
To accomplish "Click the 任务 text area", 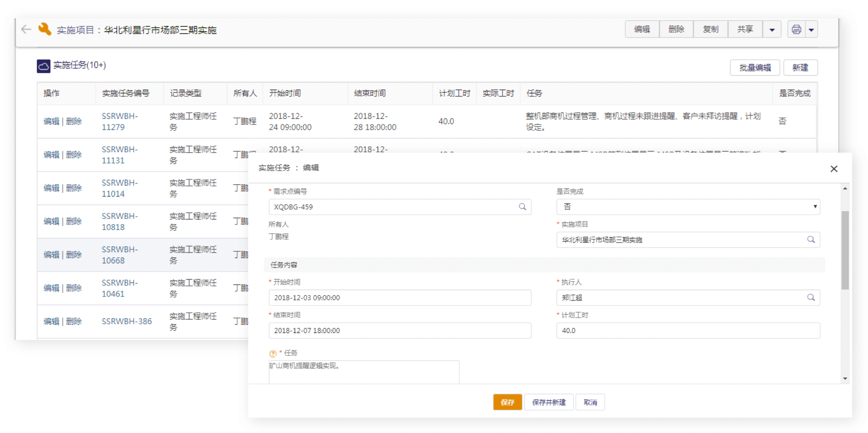I will tap(364, 372).
